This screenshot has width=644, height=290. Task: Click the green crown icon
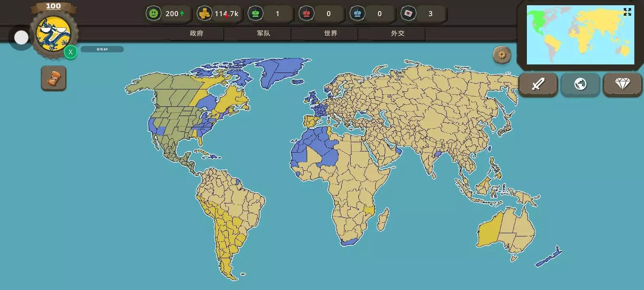(x=255, y=13)
